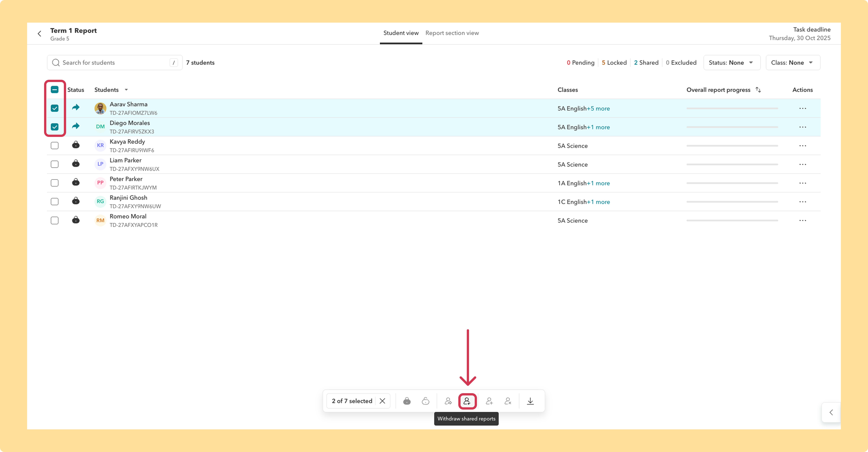Open the actions menu for Romeo Moral

point(803,221)
